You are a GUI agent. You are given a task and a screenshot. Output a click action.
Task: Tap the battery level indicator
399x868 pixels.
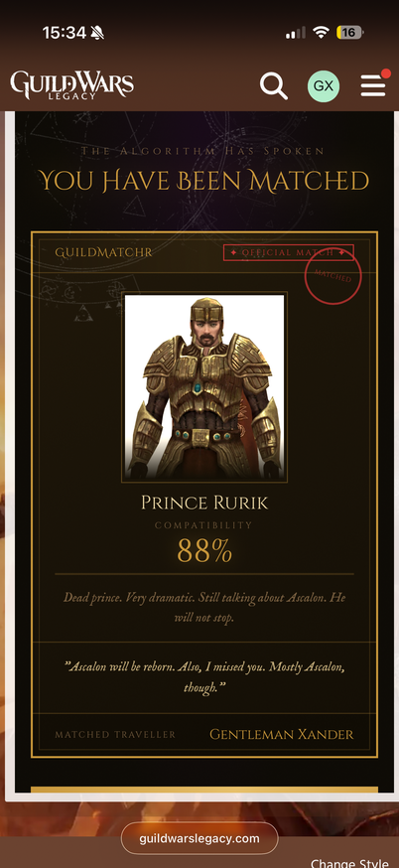click(349, 33)
